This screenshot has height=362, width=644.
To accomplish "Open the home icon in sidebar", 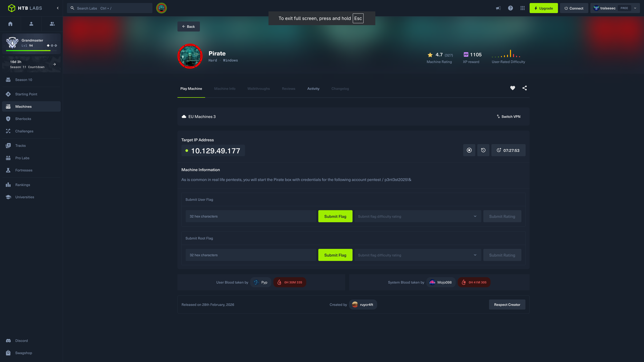I will (10, 24).
